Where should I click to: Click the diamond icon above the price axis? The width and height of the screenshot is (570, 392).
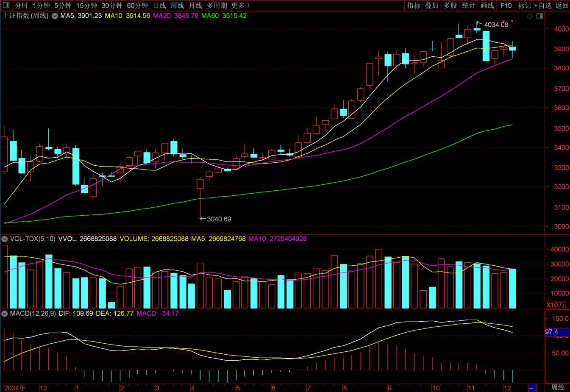coord(530,16)
